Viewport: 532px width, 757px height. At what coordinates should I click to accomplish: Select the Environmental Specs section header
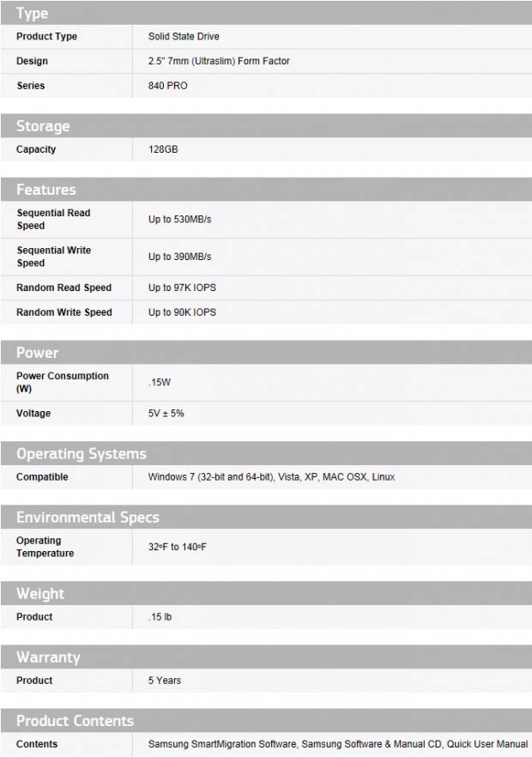[x=89, y=518]
